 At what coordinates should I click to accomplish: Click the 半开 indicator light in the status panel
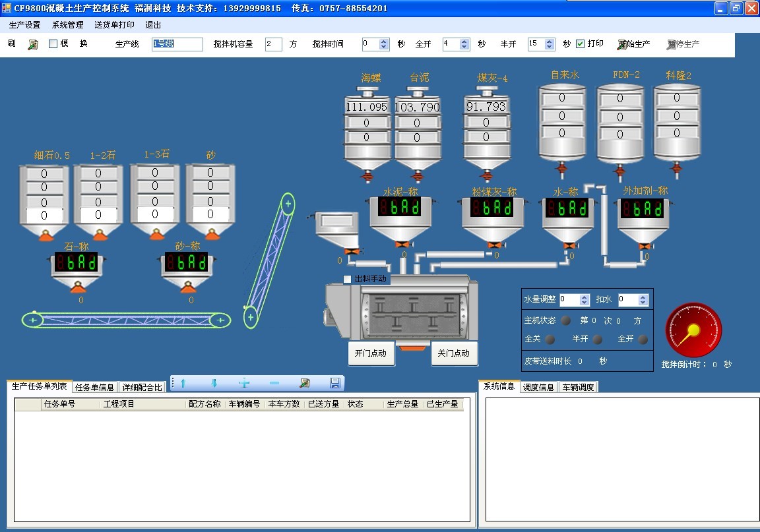pos(598,339)
